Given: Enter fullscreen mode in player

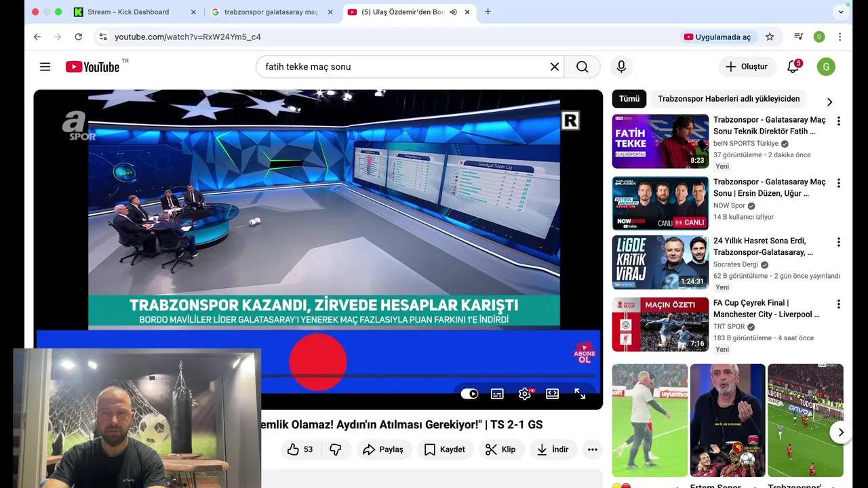Looking at the screenshot, I should [x=580, y=394].
